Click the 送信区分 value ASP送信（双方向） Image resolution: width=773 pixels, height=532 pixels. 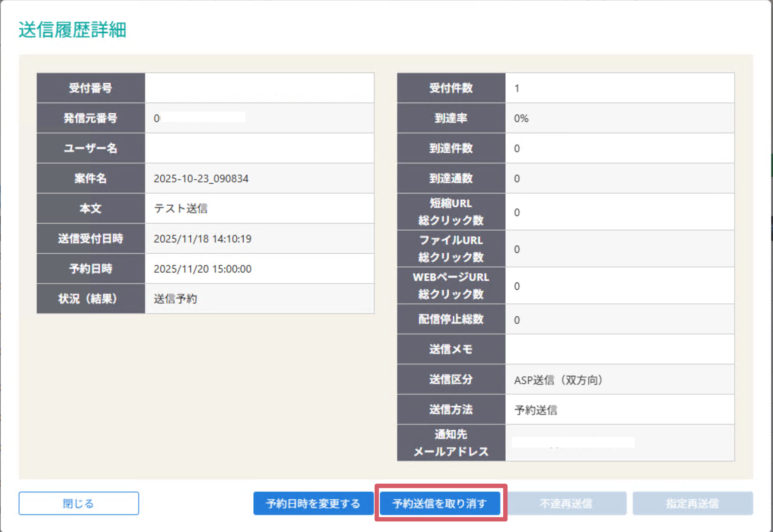tap(619, 380)
